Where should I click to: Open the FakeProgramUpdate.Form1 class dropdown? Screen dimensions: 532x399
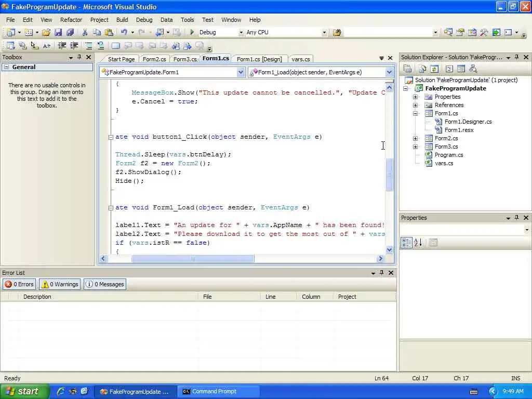pyautogui.click(x=241, y=72)
